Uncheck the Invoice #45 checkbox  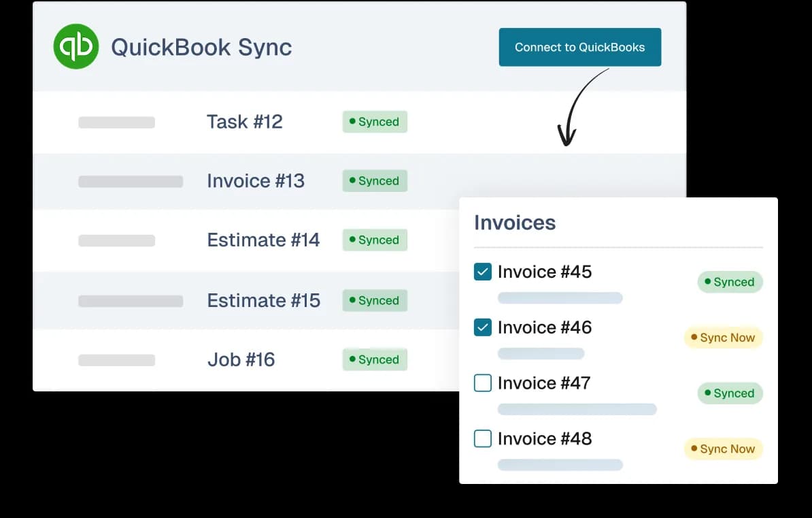point(483,271)
